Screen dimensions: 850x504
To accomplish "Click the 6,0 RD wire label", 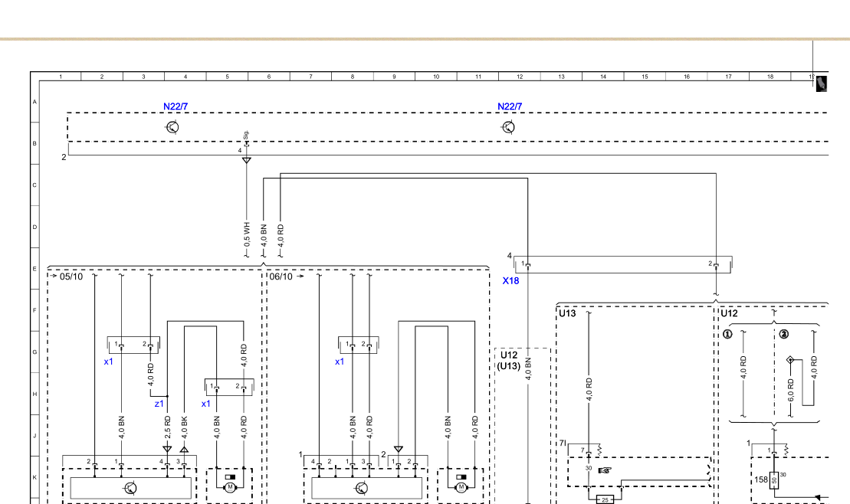I will (790, 390).
